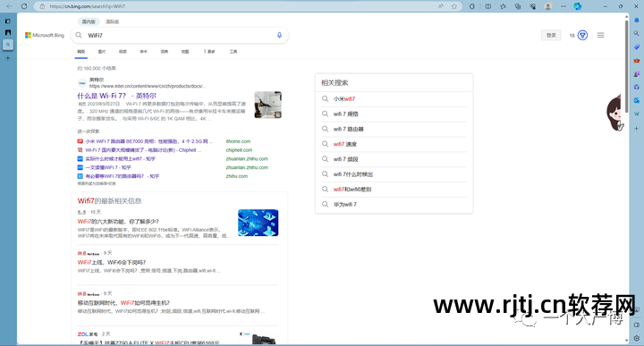
Task: Open the Bing rewards medal icon
Action: [582, 35]
